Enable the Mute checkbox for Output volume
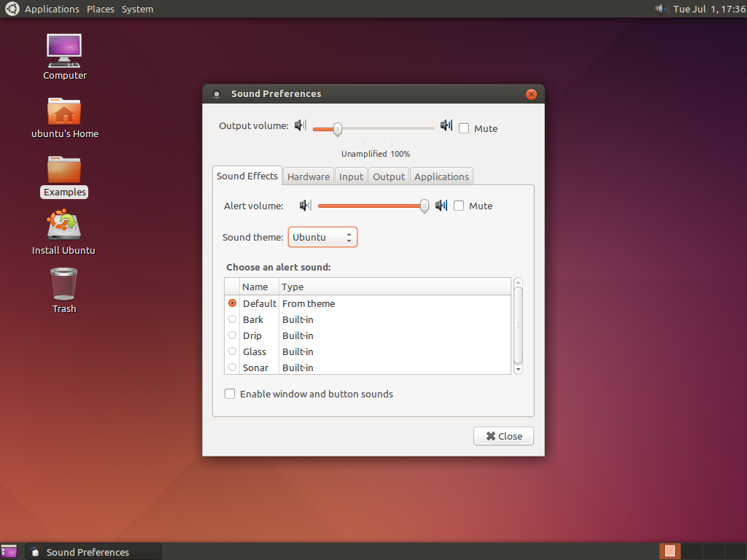Image resolution: width=747 pixels, height=560 pixels. click(x=464, y=128)
